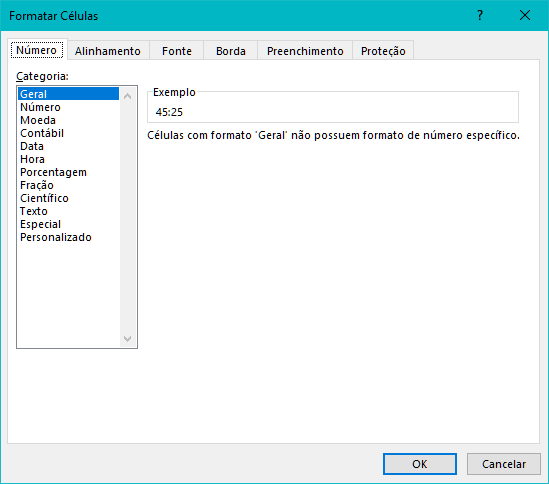
Task: Select the Preenchimento tab
Action: (x=305, y=51)
